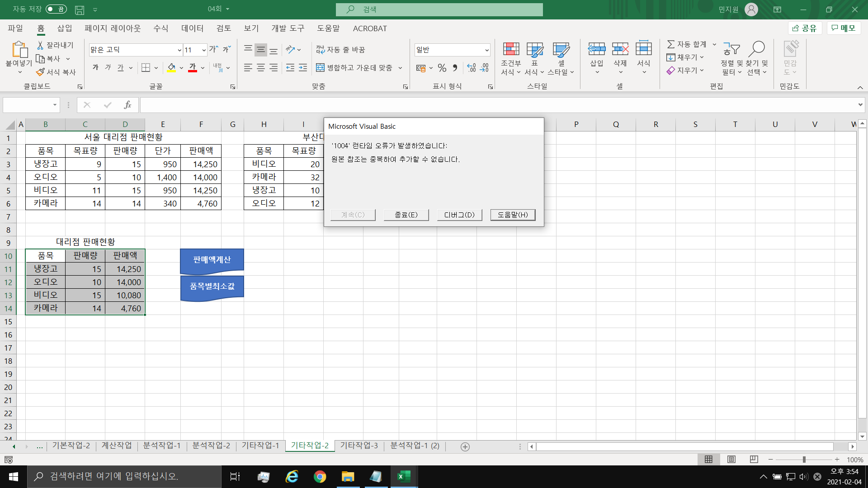Add a new sheet with the plus icon
This screenshot has height=488, width=868.
click(465, 446)
